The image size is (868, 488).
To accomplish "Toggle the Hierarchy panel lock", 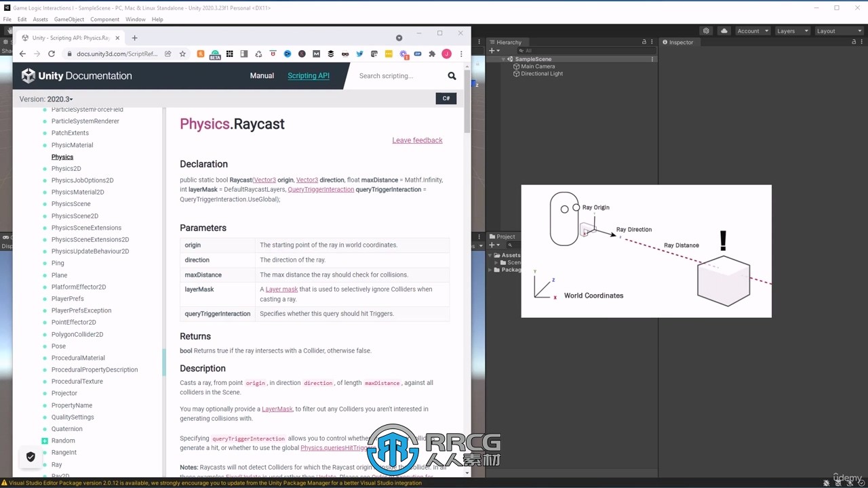I will [x=644, y=42].
